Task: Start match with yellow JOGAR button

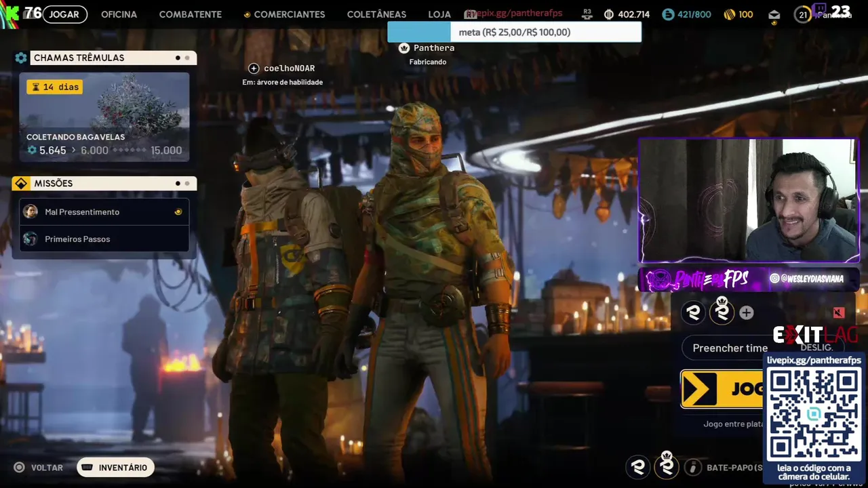Action: [722, 389]
